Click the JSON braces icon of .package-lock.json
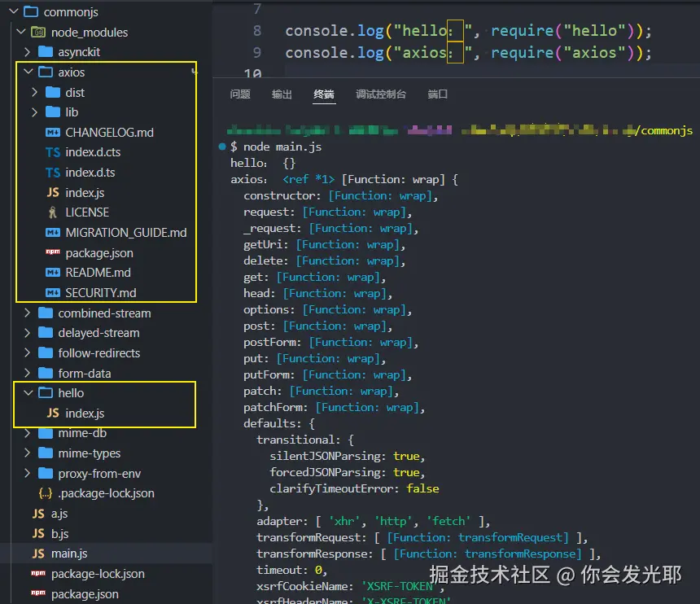 point(46,493)
